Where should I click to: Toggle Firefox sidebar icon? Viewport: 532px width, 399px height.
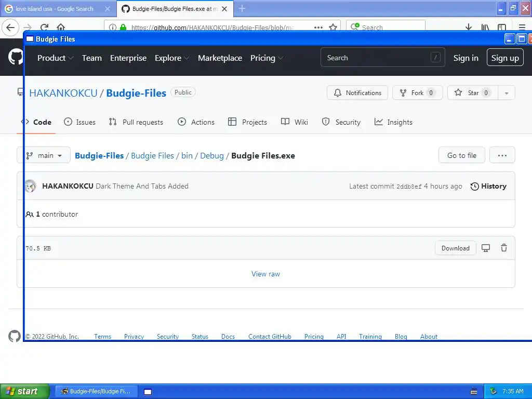[502, 27]
